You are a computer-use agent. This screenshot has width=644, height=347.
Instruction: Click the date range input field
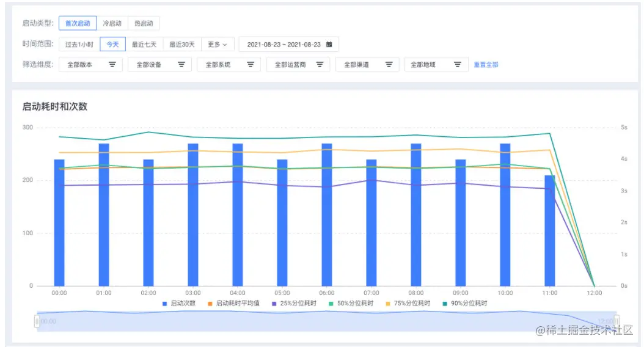point(289,45)
